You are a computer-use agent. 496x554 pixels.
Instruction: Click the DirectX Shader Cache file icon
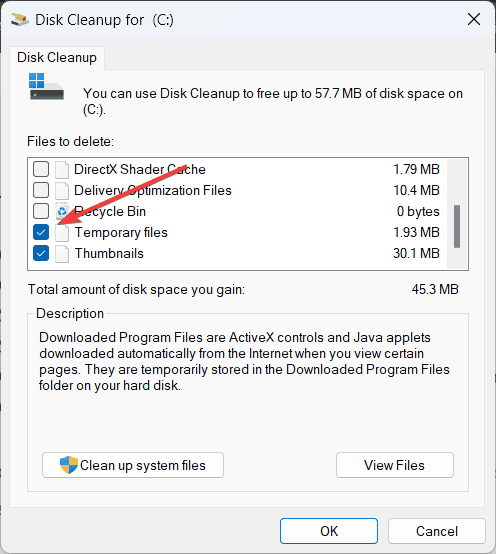(62, 169)
